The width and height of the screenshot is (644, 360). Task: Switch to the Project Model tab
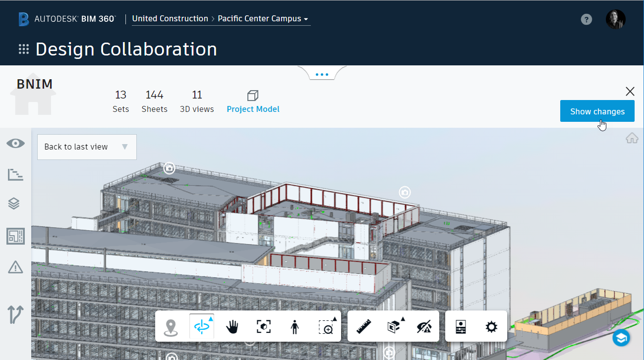coord(253,102)
